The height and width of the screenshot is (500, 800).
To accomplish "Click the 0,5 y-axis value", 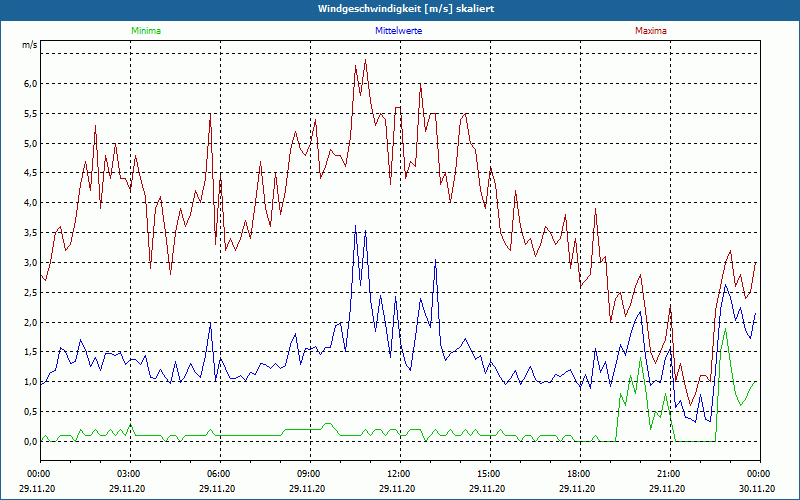I will (x=31, y=412).
